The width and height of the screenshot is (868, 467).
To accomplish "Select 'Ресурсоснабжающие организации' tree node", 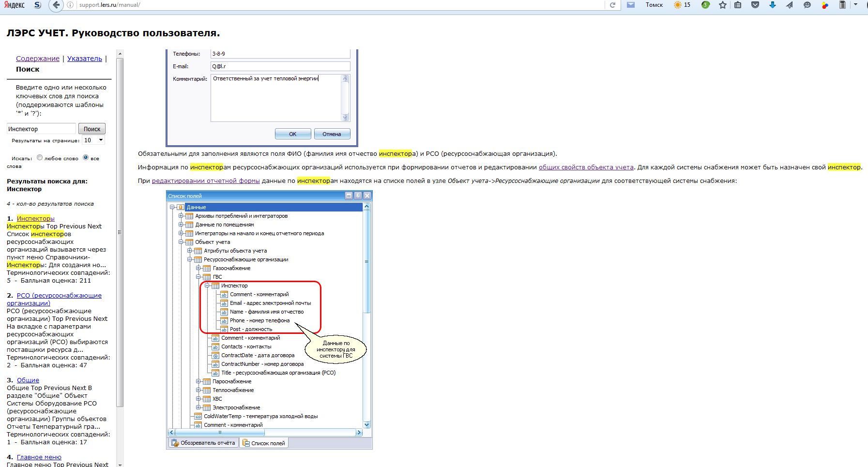I will tap(246, 259).
